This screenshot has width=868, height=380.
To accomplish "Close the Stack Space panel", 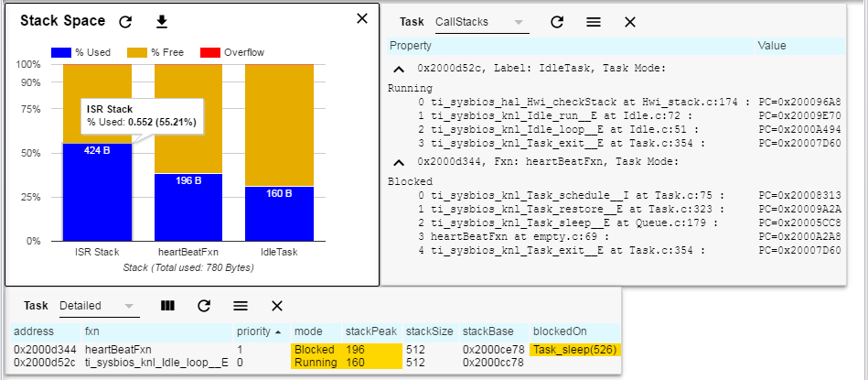I will pyautogui.click(x=362, y=18).
